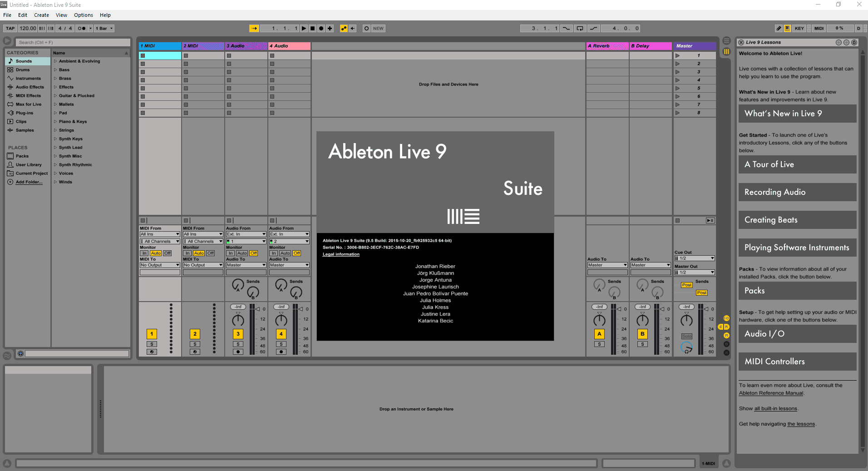868x471 pixels.
Task: Open the quantization menu showing 1 Bar
Action: [x=104, y=28]
